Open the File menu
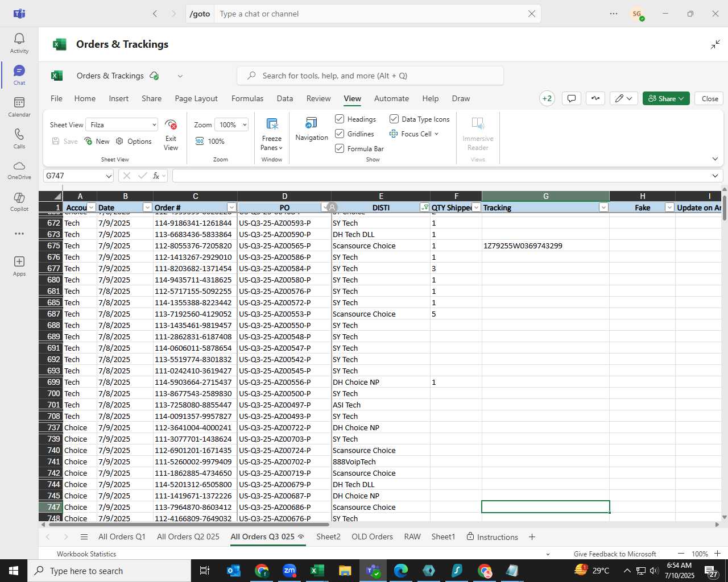Screen dimensions: 728x582 point(57,98)
